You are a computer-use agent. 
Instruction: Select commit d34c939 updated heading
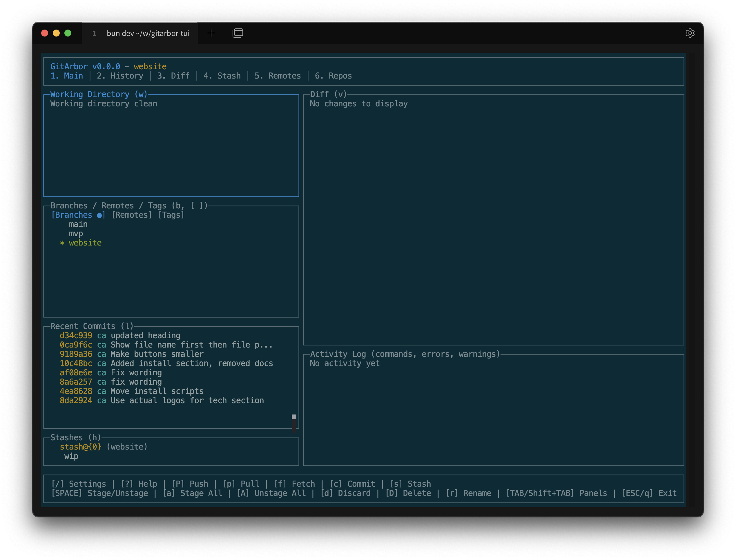tap(120, 335)
